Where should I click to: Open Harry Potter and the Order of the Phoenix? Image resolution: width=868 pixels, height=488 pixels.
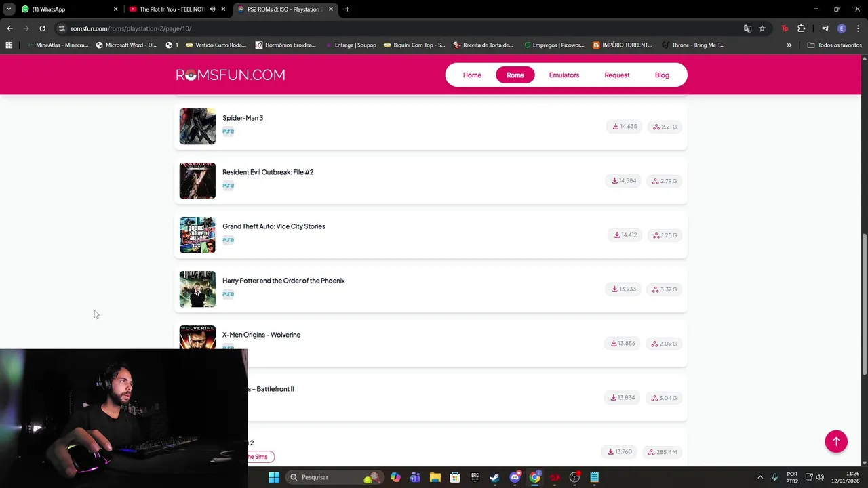pos(283,281)
